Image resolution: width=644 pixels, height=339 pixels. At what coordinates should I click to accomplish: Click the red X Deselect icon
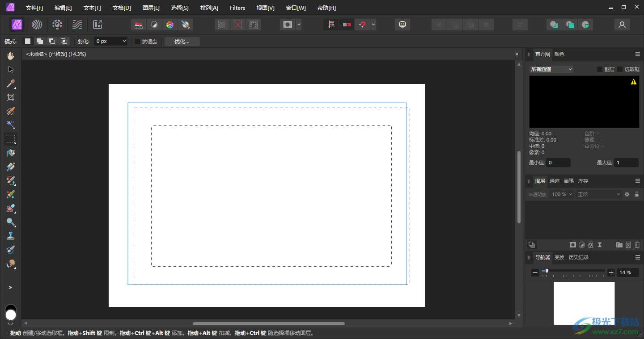pyautogui.click(x=238, y=25)
